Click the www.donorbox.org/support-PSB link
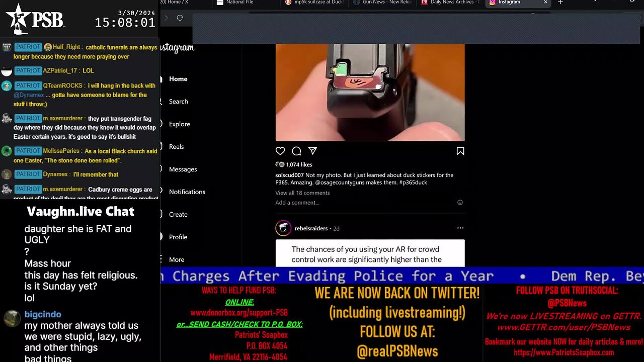The height and width of the screenshot is (362, 644). [239, 313]
